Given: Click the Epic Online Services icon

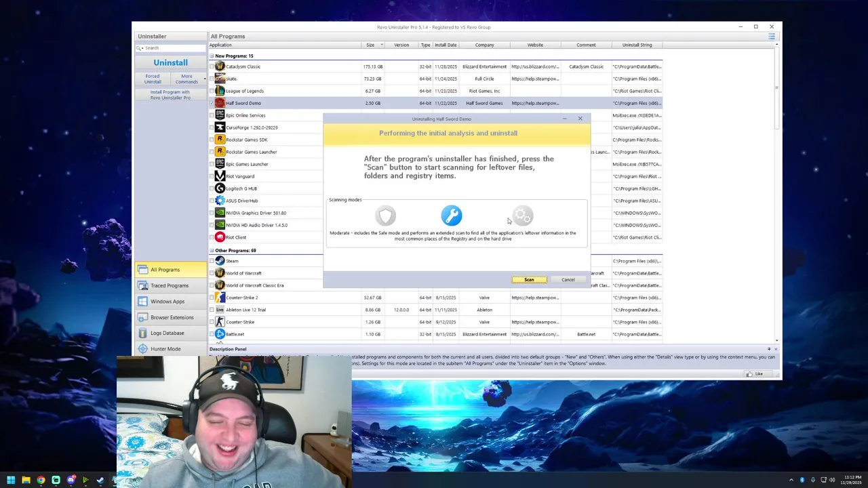Looking at the screenshot, I should (x=220, y=115).
